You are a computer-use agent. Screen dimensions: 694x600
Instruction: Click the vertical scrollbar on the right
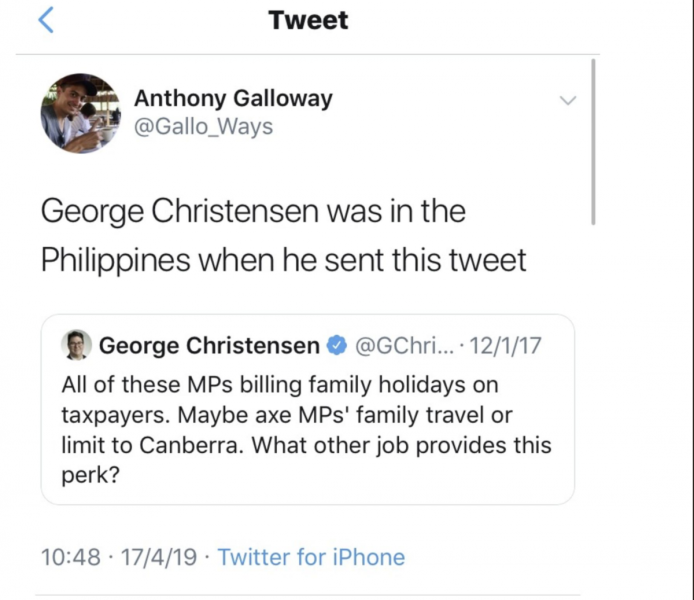click(x=594, y=140)
